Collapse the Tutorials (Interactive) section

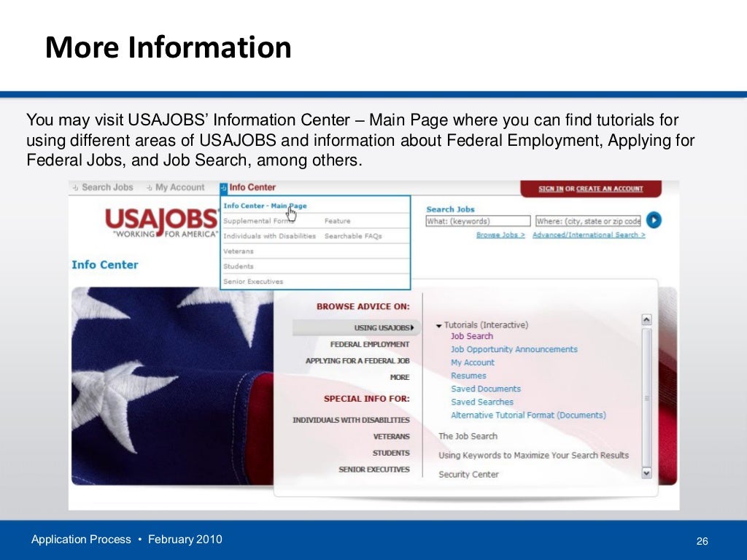click(x=438, y=326)
